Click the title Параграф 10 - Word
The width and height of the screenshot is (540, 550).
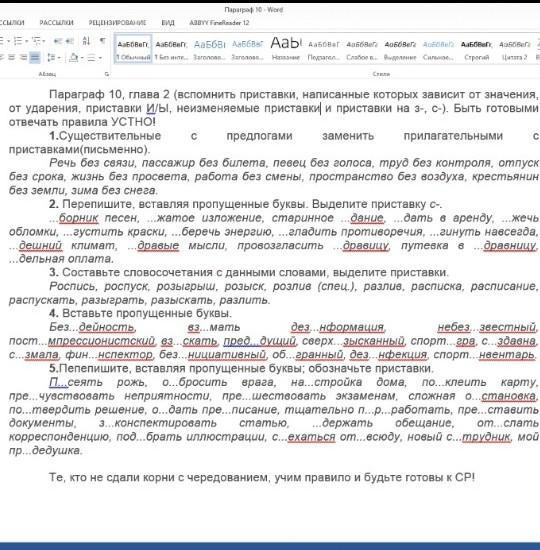(254, 10)
